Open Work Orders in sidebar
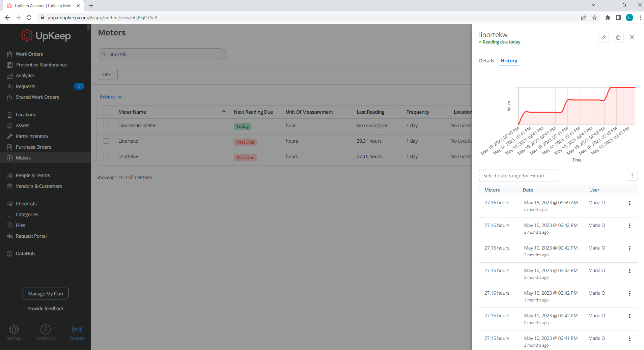The height and width of the screenshot is (350, 644). [29, 54]
